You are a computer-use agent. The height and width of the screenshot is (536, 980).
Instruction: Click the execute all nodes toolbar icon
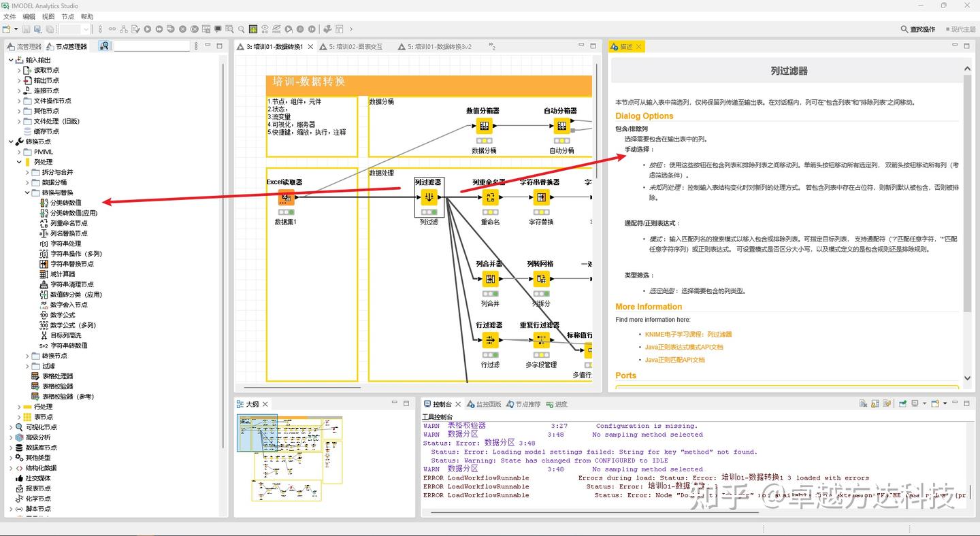tap(159, 29)
